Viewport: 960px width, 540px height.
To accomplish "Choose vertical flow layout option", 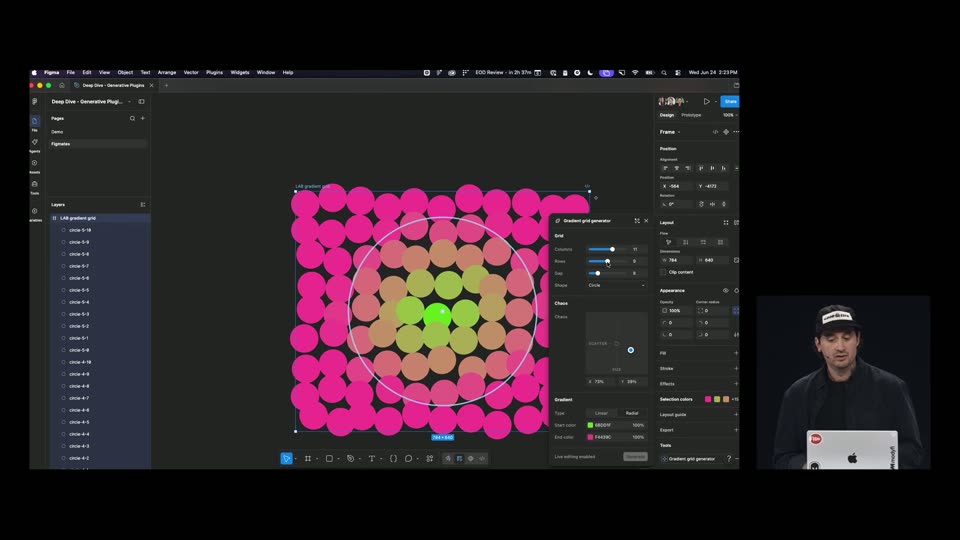I will 685,242.
